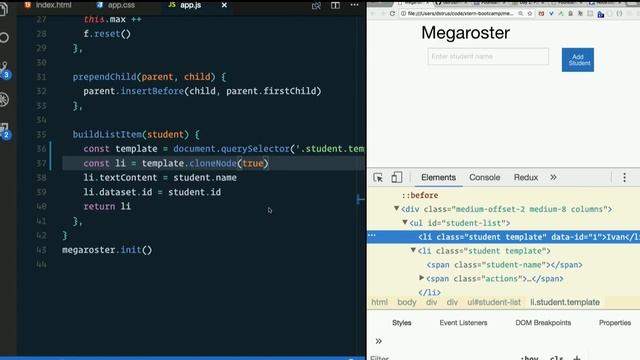Viewport: 640px width, 360px height.
Task: Click the dark blue extension icon in browser toolbar
Action: pos(600,14)
